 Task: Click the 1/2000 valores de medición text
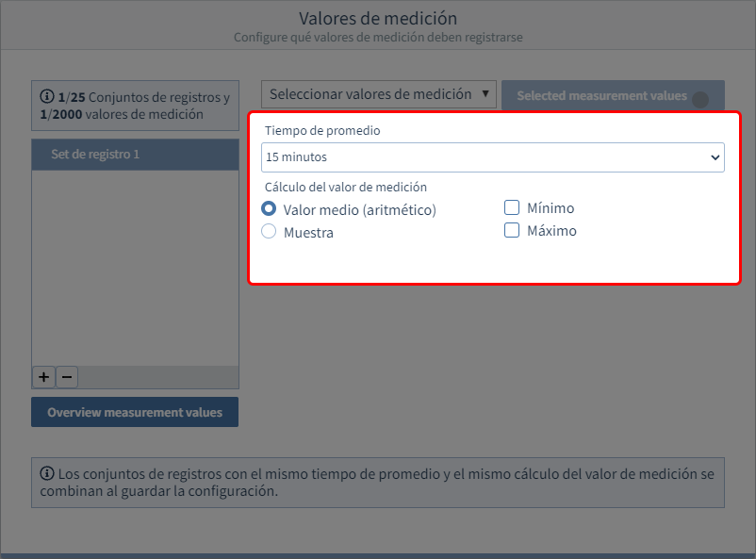[122, 114]
